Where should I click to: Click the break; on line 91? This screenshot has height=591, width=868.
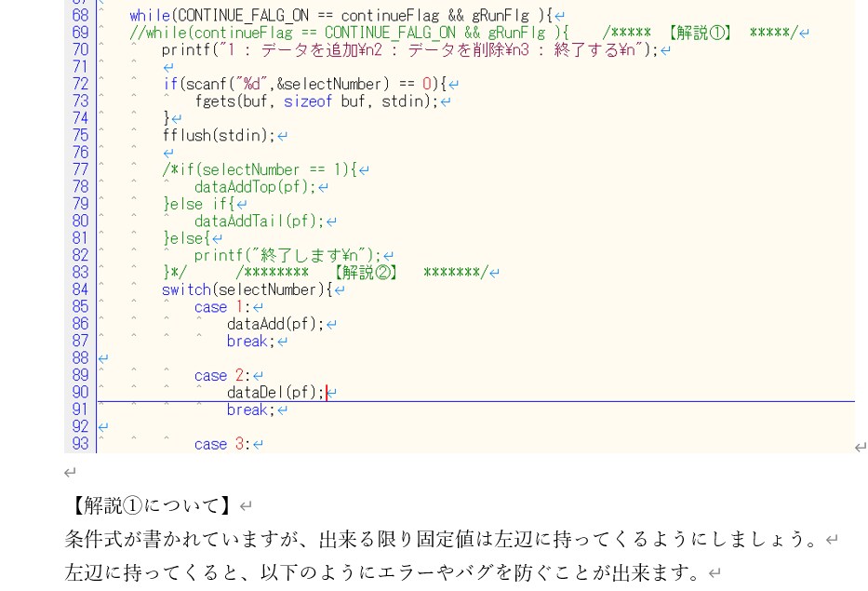pyautogui.click(x=251, y=410)
